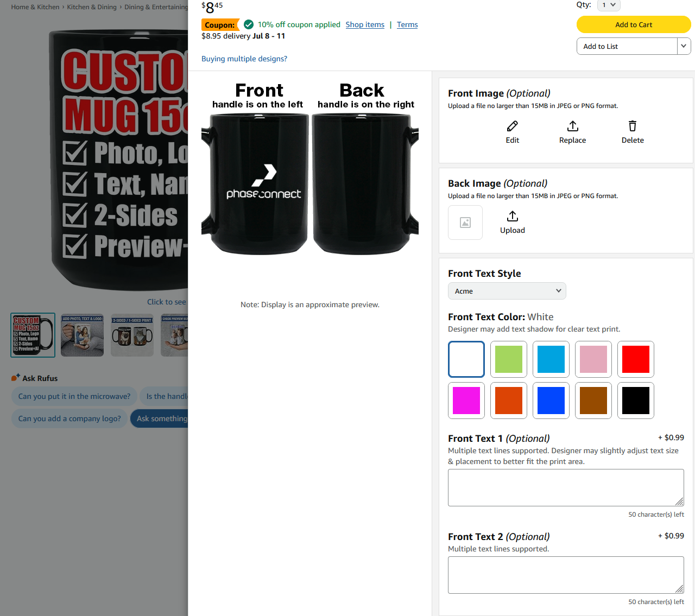
Task: Click the Upload icon under Back Image
Action: click(x=512, y=217)
